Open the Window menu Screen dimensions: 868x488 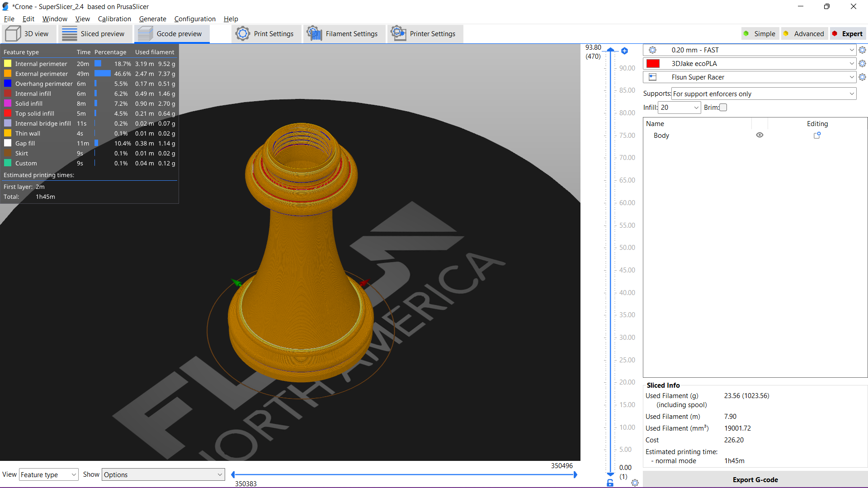click(x=55, y=19)
